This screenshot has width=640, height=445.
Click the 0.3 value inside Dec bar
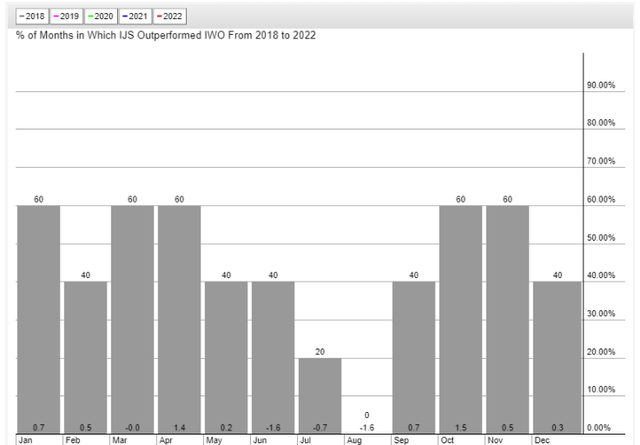pyautogui.click(x=557, y=427)
